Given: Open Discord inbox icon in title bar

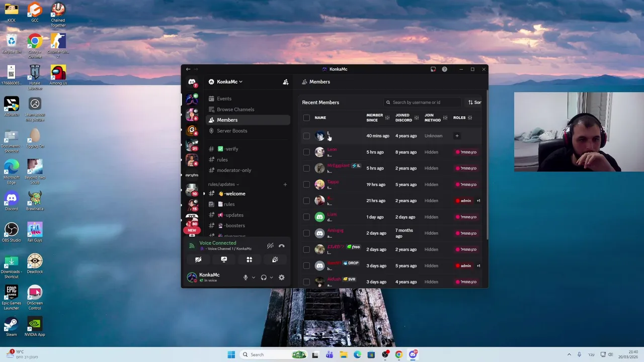Looking at the screenshot, I should [433, 69].
